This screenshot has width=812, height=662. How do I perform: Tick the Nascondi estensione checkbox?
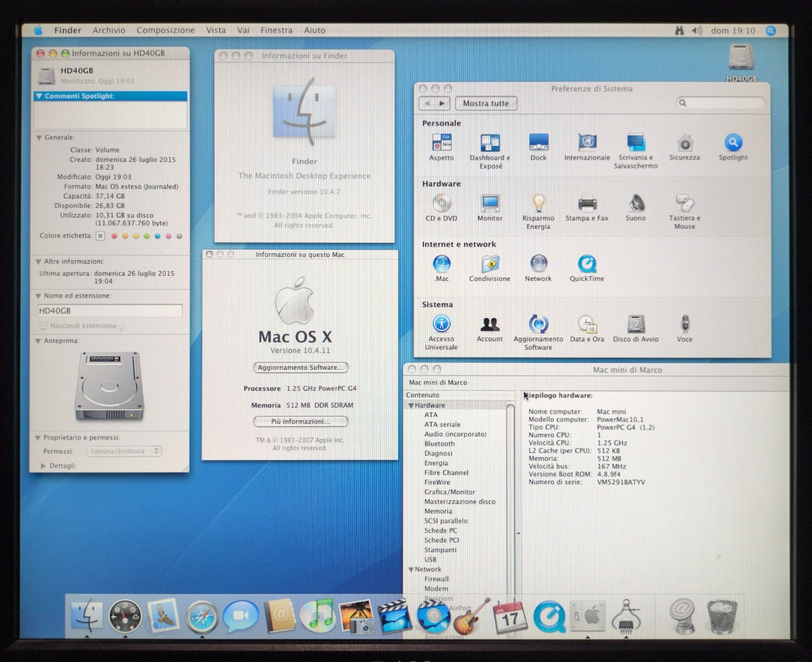[x=44, y=326]
